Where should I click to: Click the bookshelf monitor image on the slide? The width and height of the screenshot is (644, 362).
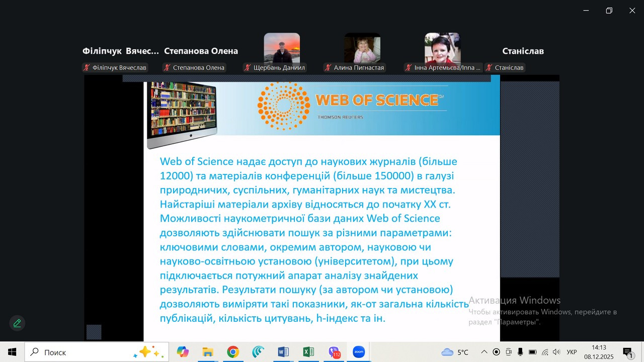pyautogui.click(x=182, y=115)
